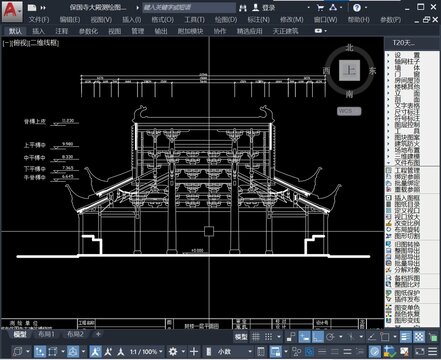
Task: Click 分解对象 in T20 panel
Action: click(407, 270)
